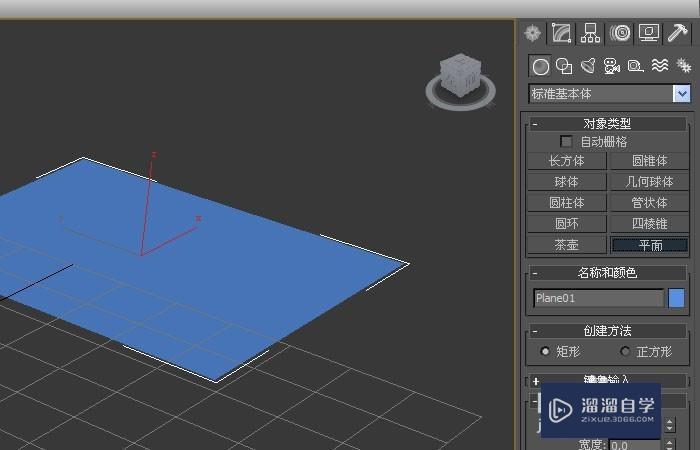Select the Cameras category icon
Image resolution: width=700 pixels, height=450 pixels.
(x=612, y=67)
